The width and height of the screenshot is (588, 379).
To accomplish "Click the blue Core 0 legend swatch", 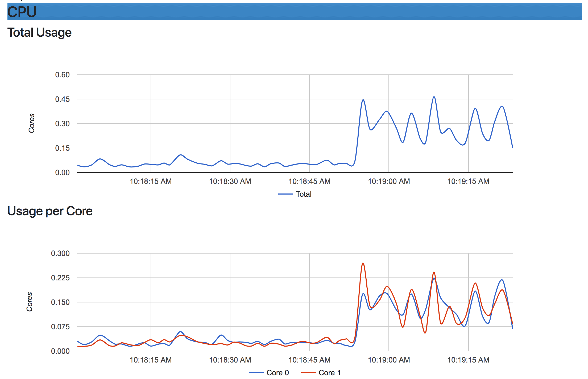I will [256, 373].
